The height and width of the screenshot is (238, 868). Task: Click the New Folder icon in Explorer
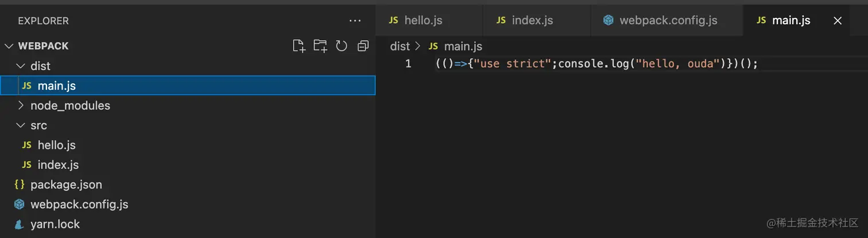pos(320,46)
